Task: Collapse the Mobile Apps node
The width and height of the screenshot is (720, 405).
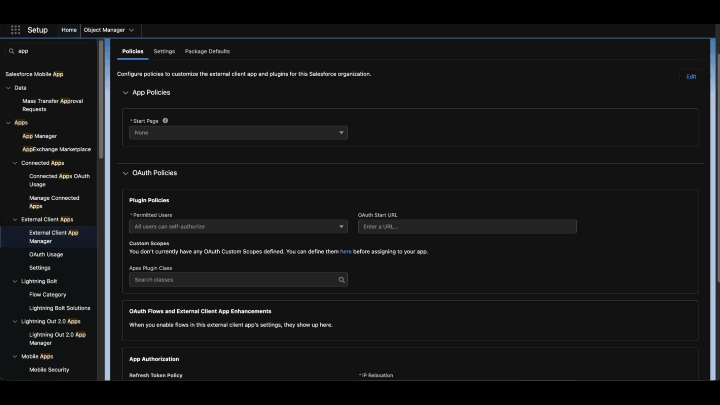Action: tap(15, 356)
